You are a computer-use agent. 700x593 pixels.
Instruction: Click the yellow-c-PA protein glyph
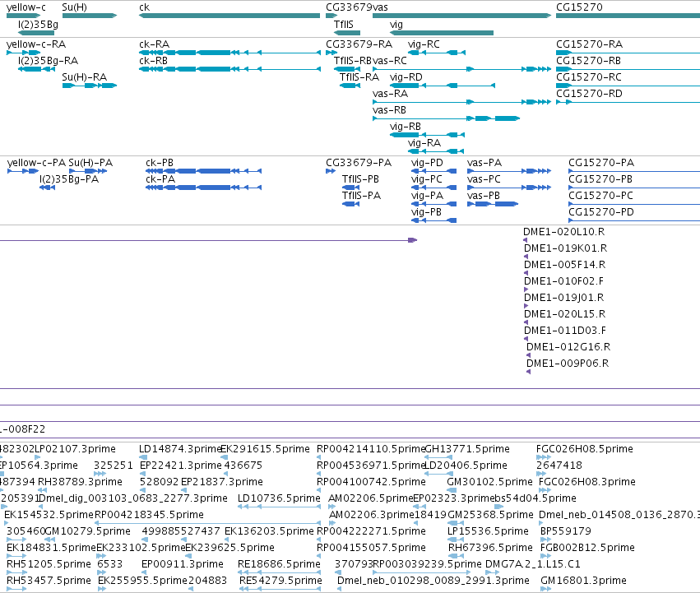coord(23,171)
